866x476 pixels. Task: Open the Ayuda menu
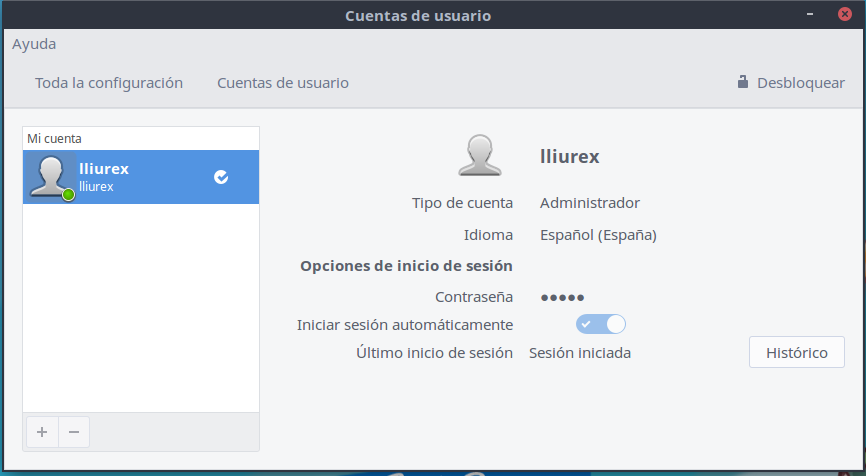tap(34, 44)
